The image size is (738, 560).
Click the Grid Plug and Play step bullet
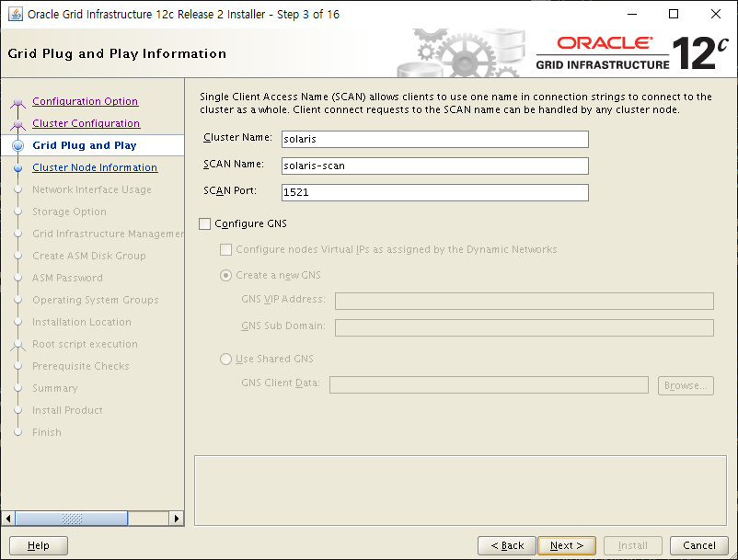coord(17,146)
